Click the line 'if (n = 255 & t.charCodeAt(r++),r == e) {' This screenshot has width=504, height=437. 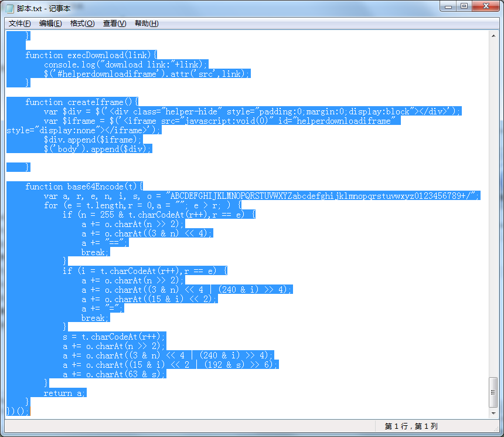coord(159,214)
